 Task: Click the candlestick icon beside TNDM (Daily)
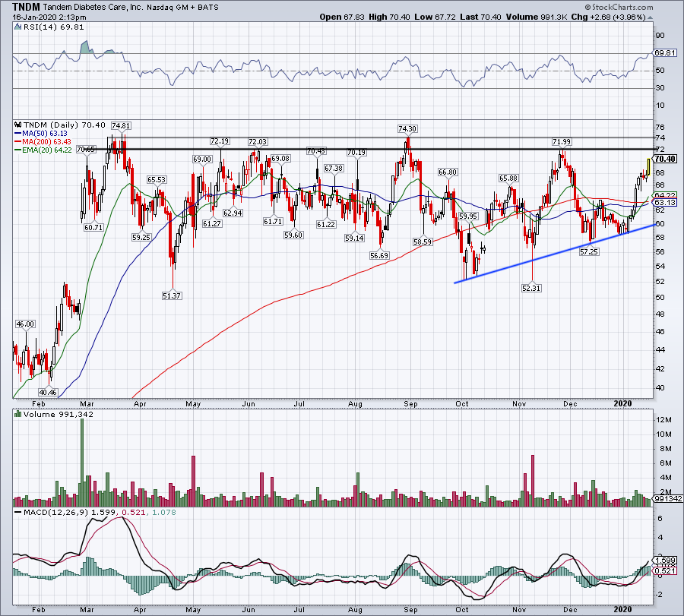(x=18, y=125)
